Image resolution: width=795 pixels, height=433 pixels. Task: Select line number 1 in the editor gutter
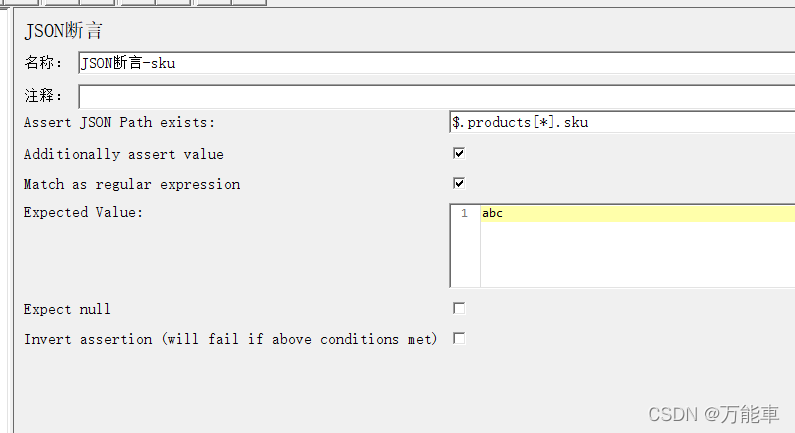[464, 213]
